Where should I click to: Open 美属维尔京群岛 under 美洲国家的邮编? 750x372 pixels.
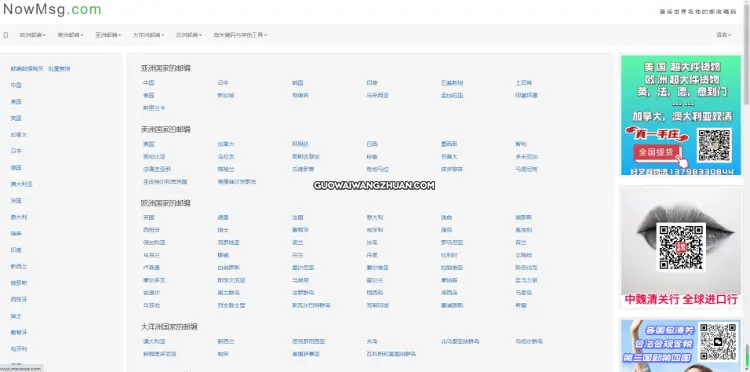[x=237, y=182]
